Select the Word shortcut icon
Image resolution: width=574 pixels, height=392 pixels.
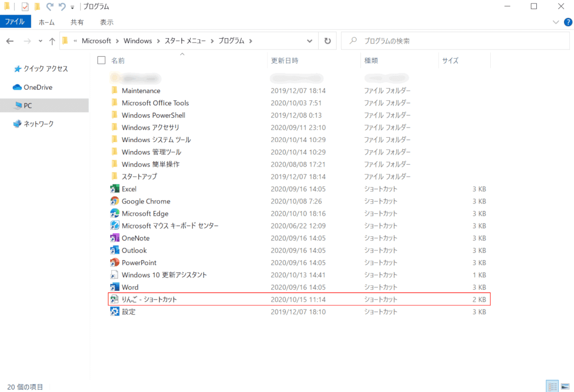(x=115, y=287)
